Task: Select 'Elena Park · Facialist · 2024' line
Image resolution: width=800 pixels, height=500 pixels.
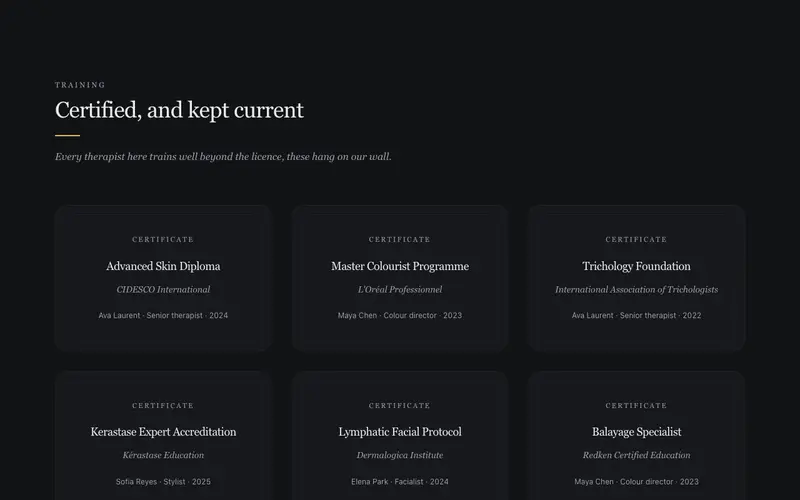Action: [x=400, y=482]
